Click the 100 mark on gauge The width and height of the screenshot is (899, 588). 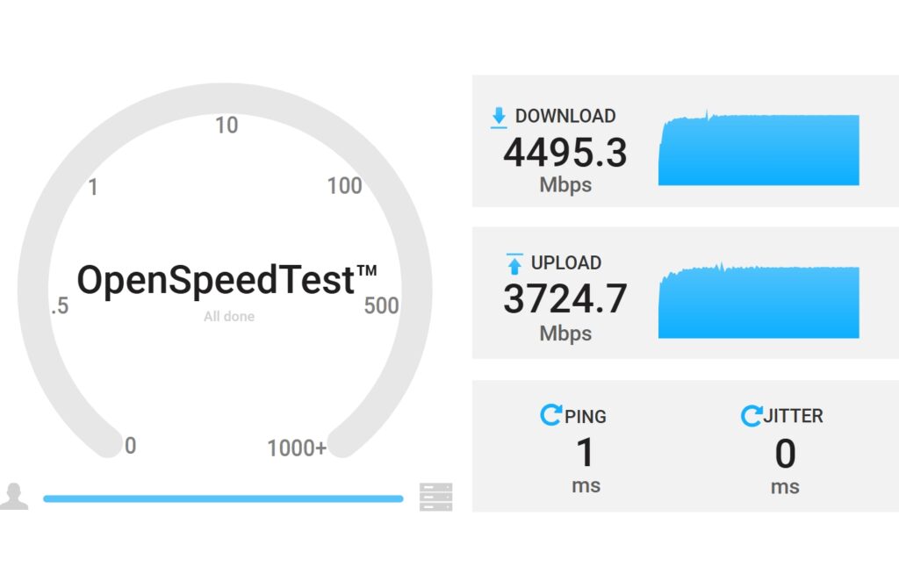click(x=344, y=185)
